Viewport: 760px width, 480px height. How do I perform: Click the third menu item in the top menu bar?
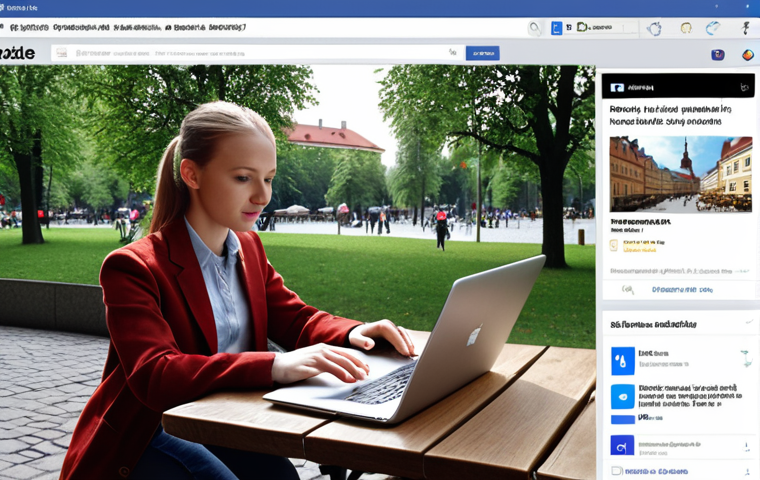click(137, 28)
